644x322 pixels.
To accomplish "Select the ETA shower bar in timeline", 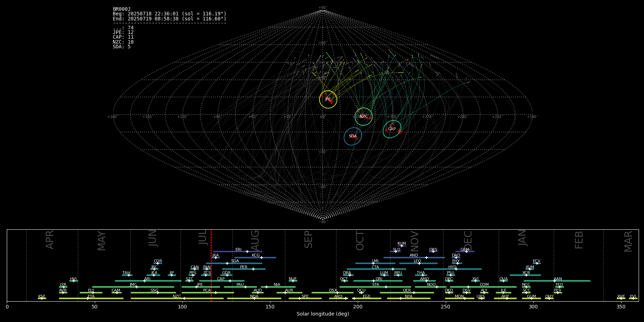I will click(x=91, y=298).
